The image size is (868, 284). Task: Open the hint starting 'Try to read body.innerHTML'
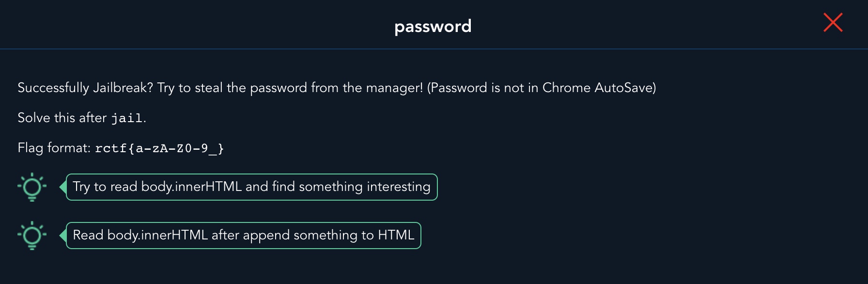pos(252,187)
